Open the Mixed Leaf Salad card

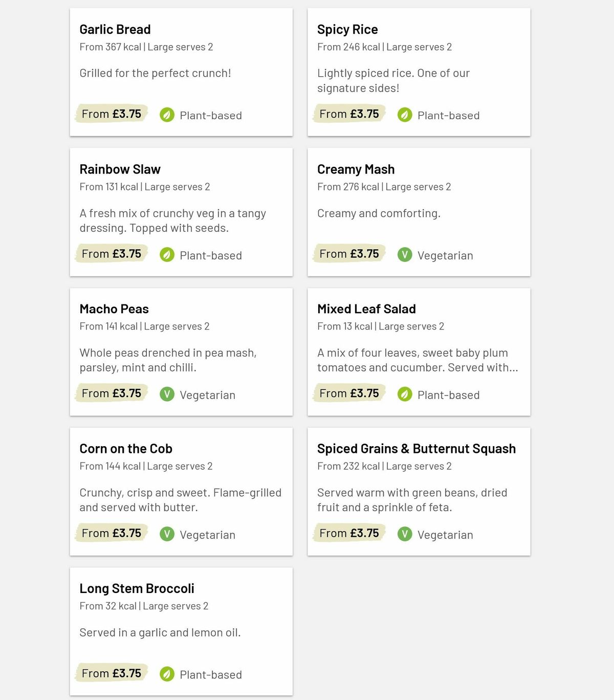[x=418, y=351]
